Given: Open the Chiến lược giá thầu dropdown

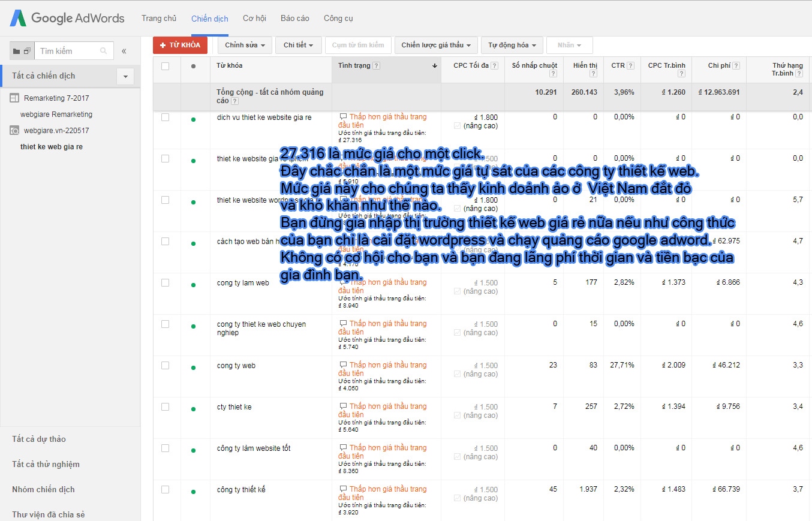Looking at the screenshot, I should pos(436,45).
